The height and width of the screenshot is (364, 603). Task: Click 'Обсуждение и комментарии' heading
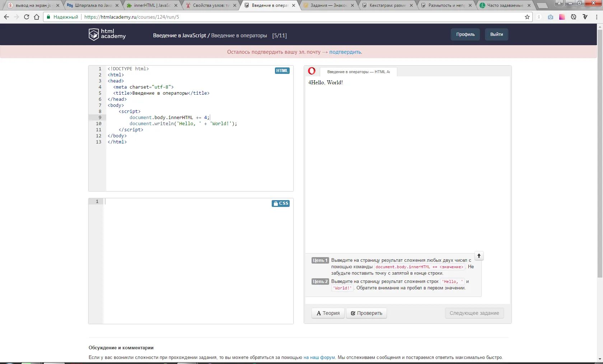(121, 348)
